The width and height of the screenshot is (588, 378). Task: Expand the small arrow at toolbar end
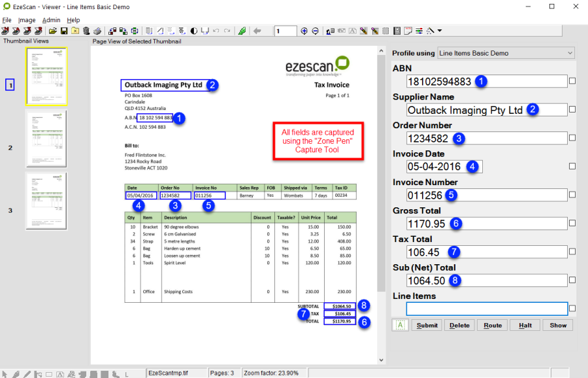pyautogui.click(x=440, y=31)
